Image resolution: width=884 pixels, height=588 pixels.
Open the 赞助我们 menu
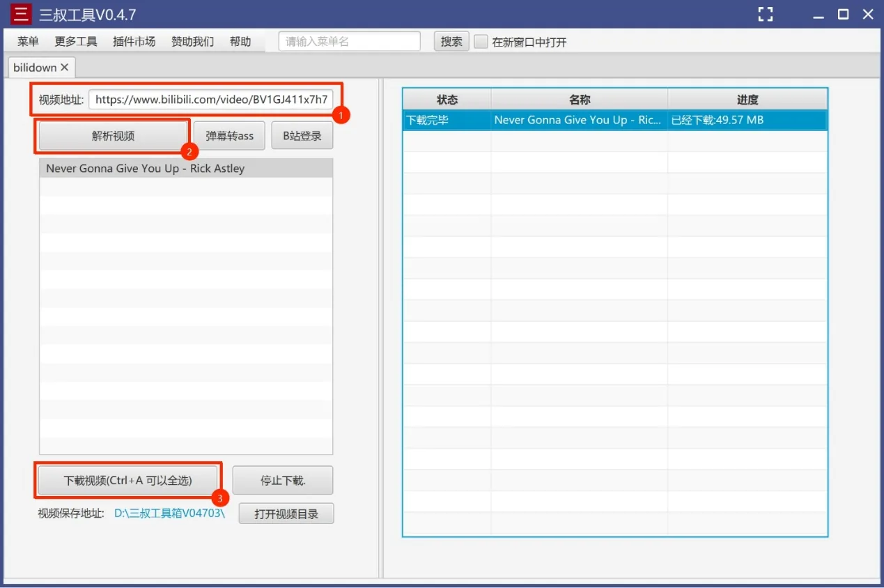pyautogui.click(x=193, y=42)
